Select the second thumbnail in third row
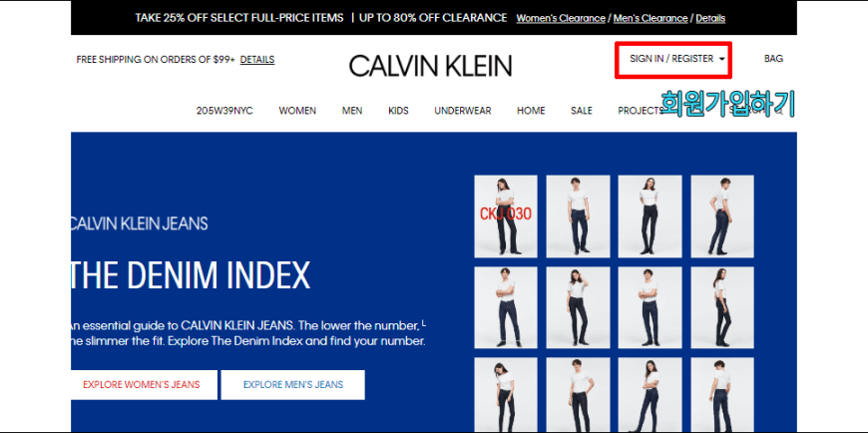This screenshot has width=868, height=433. (x=578, y=395)
